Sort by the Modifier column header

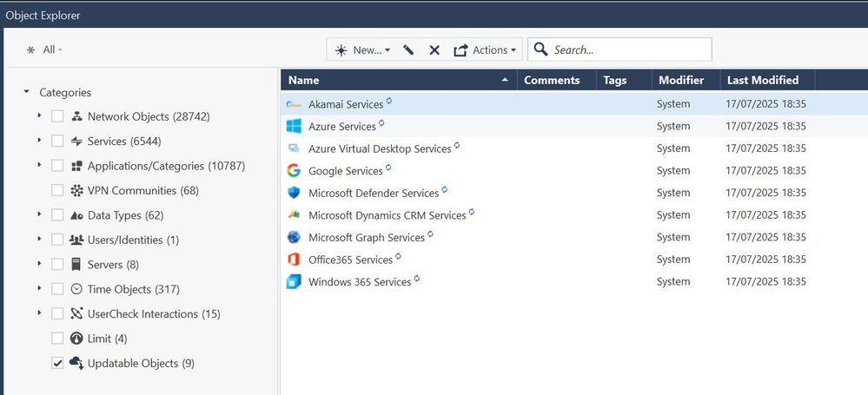coord(686,80)
